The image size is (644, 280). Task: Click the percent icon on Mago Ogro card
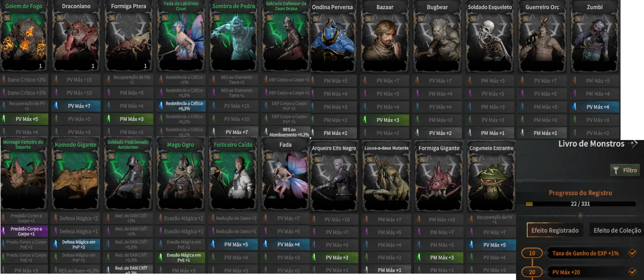pos(164,156)
